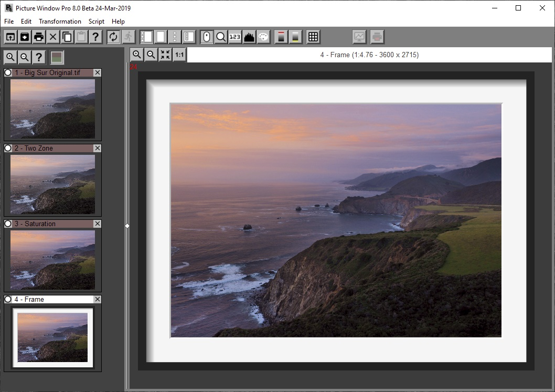Screen dimensions: 555x392
Task: Open the Color Palette tool
Action: click(263, 37)
